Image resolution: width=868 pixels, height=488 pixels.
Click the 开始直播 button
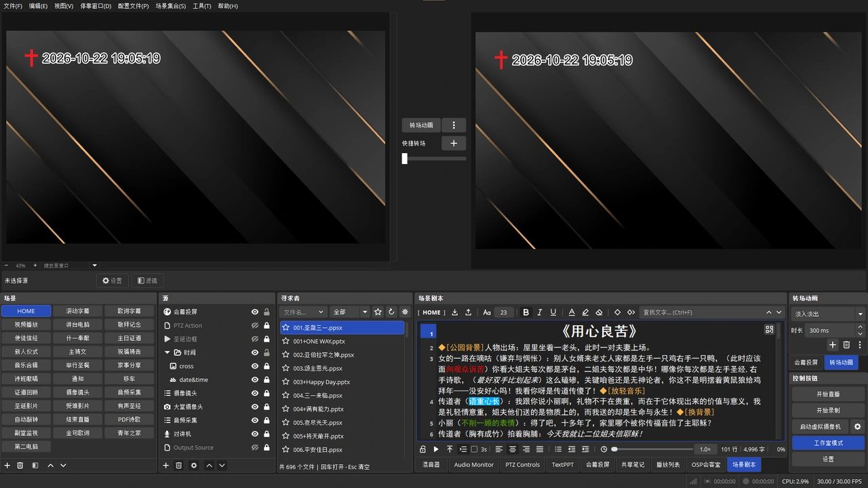(x=828, y=394)
